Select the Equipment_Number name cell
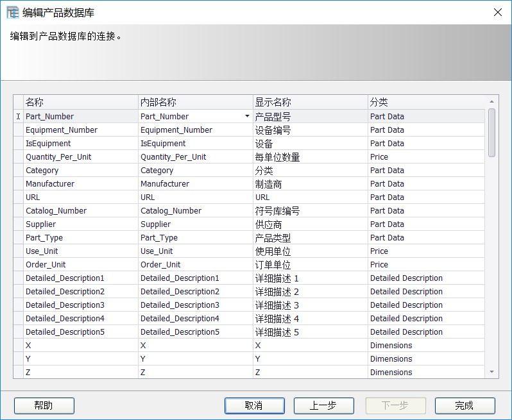The width and height of the screenshot is (512, 420). coord(81,130)
